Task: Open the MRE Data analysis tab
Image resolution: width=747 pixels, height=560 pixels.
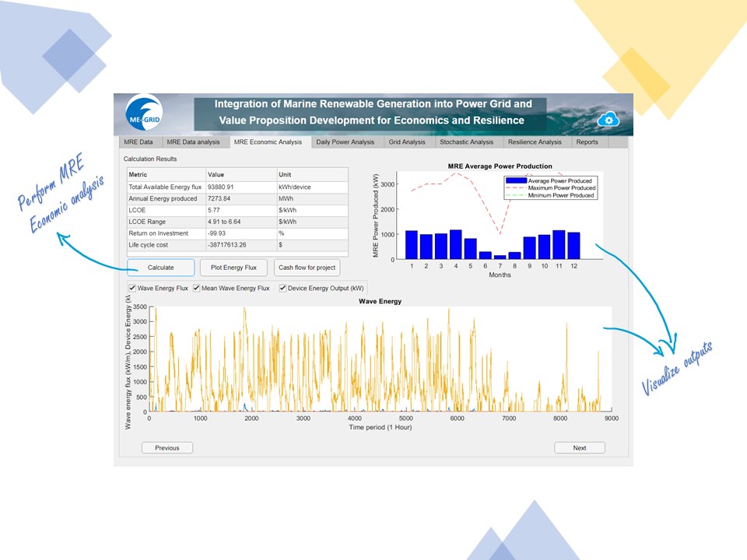Action: click(x=194, y=142)
